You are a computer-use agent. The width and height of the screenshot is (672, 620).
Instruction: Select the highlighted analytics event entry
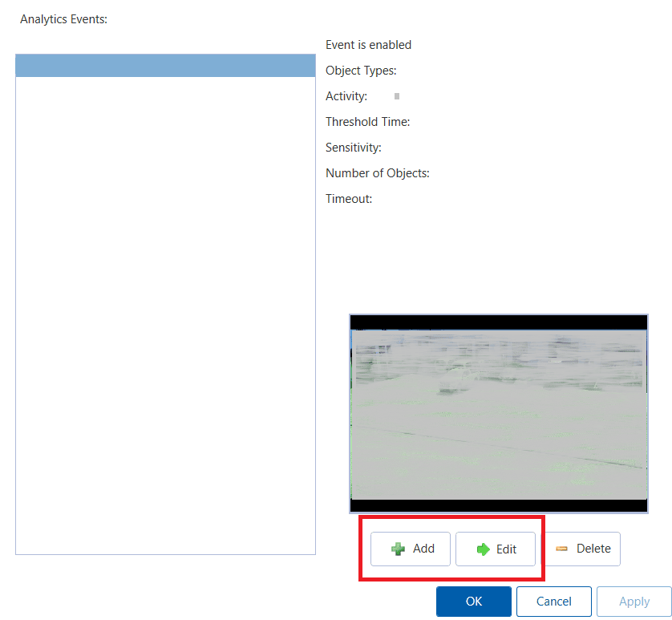point(165,65)
